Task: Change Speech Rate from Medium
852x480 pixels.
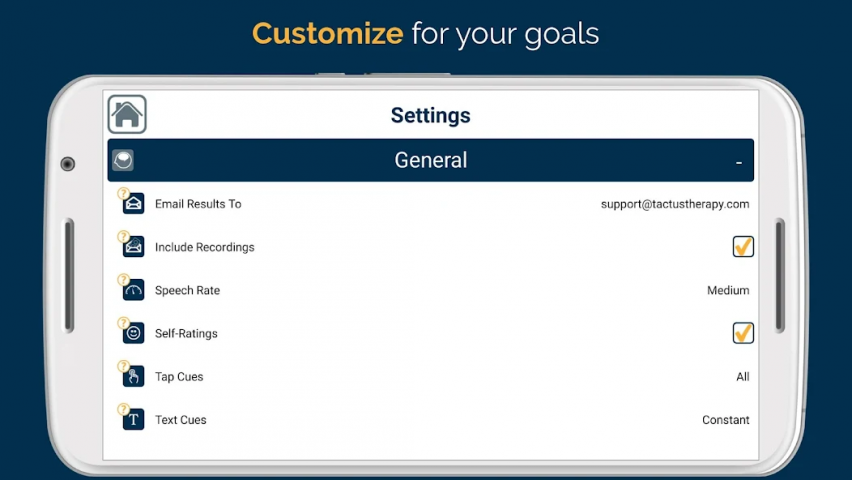Action: tap(728, 290)
